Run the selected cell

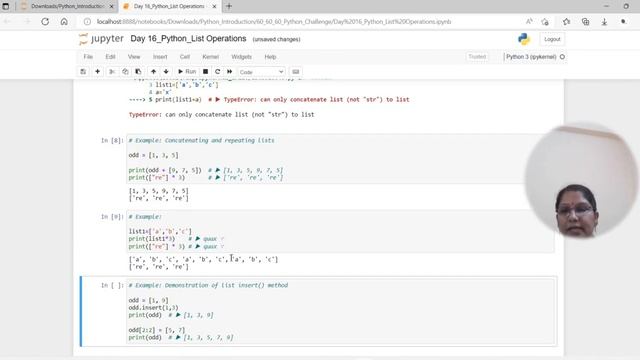click(x=187, y=71)
